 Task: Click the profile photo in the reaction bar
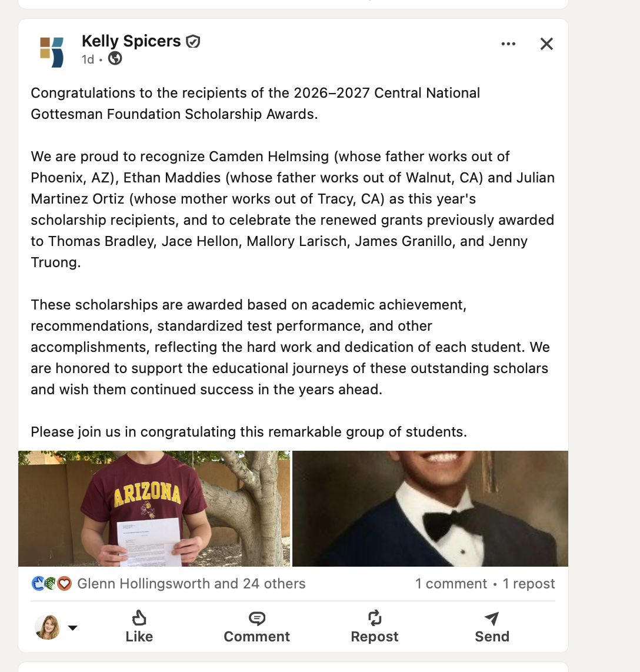(48, 627)
